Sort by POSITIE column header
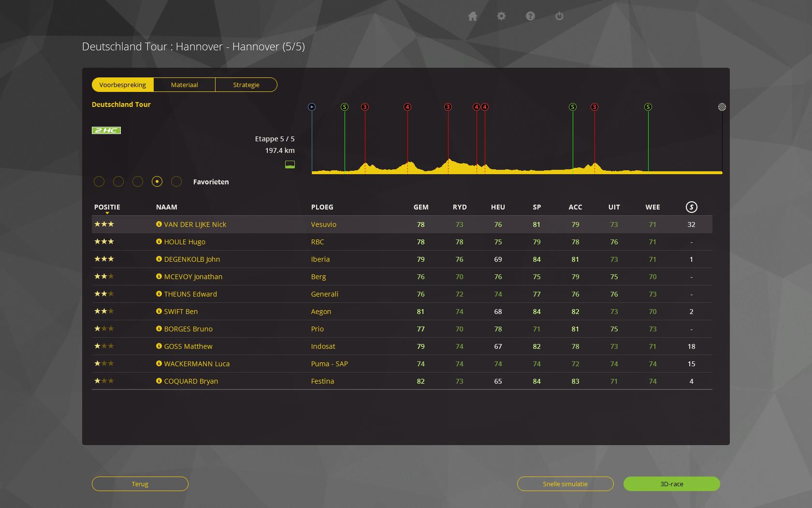Viewport: 812px width, 508px height. coord(107,207)
